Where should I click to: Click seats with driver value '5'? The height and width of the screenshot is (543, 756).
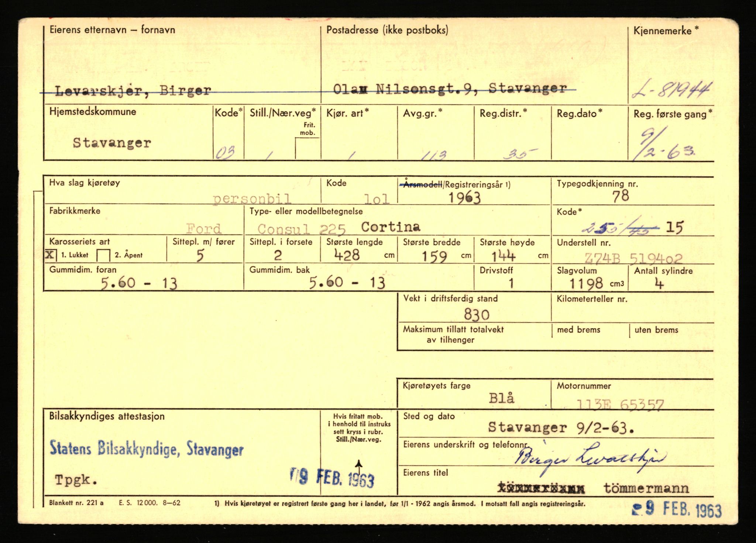click(200, 255)
